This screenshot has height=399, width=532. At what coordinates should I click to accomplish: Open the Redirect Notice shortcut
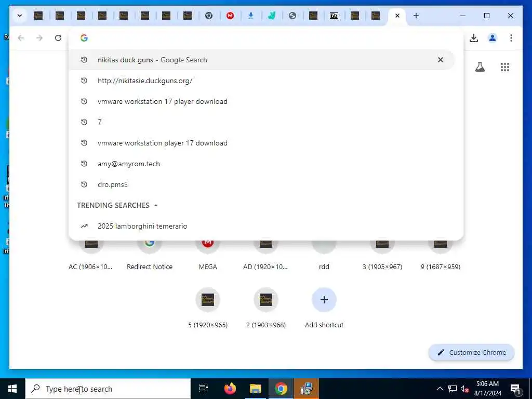coord(149,255)
